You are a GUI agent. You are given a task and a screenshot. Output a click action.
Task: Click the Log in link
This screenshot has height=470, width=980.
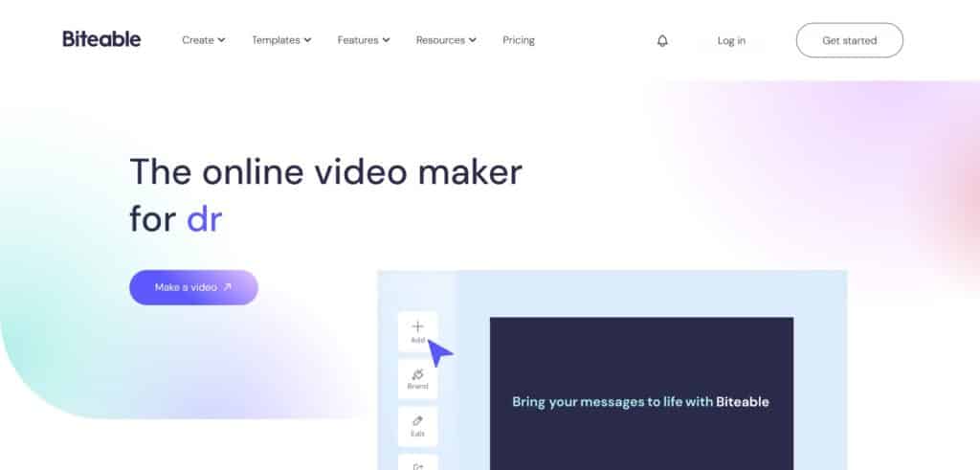click(731, 40)
